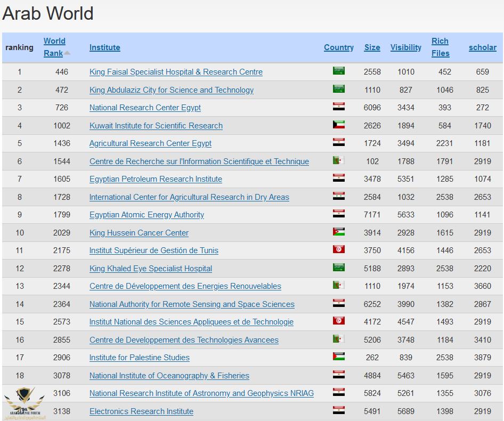Click the flag in Remote Sensing and Space Sciences row
Viewport: 504px width, 421px height.
(x=339, y=303)
